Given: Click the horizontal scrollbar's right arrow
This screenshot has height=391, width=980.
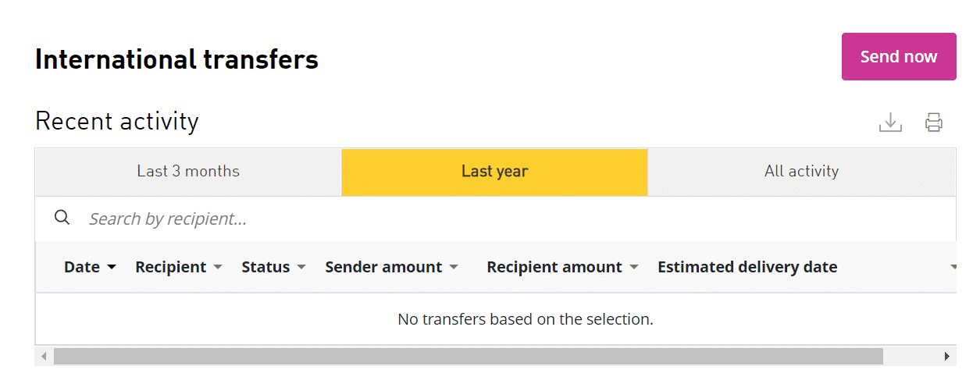Looking at the screenshot, I should click(947, 357).
